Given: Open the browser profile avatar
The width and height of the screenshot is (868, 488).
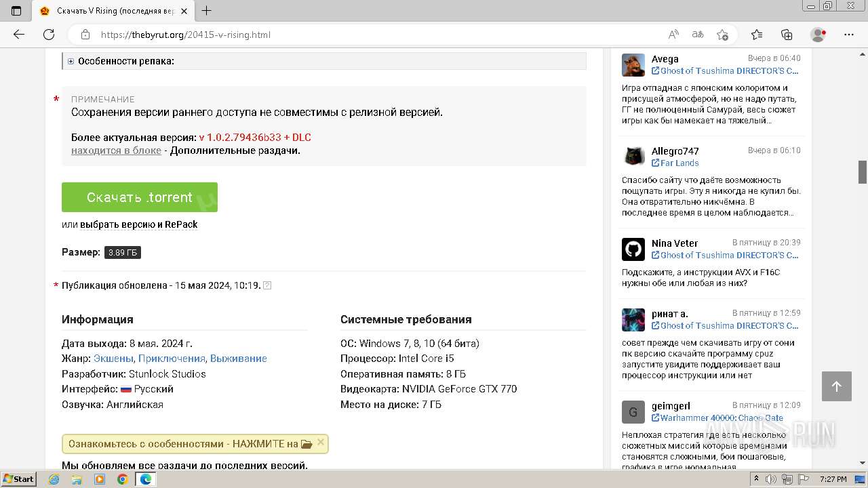Looking at the screenshot, I should click(818, 35).
